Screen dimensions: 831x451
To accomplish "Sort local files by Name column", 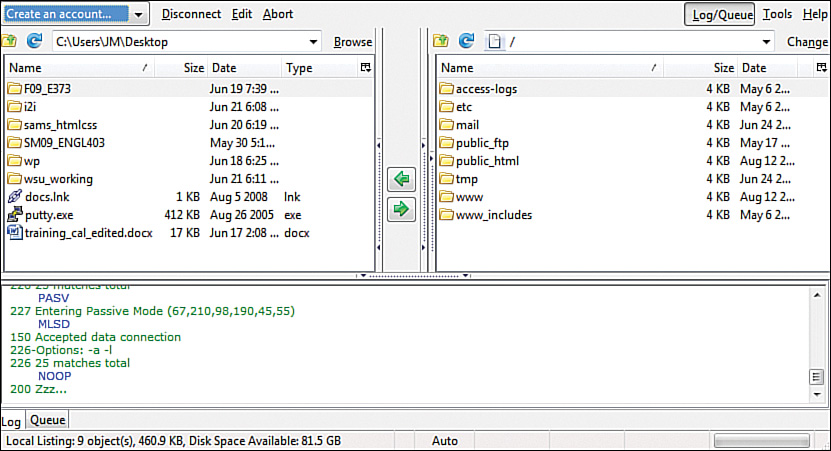I will [x=79, y=68].
